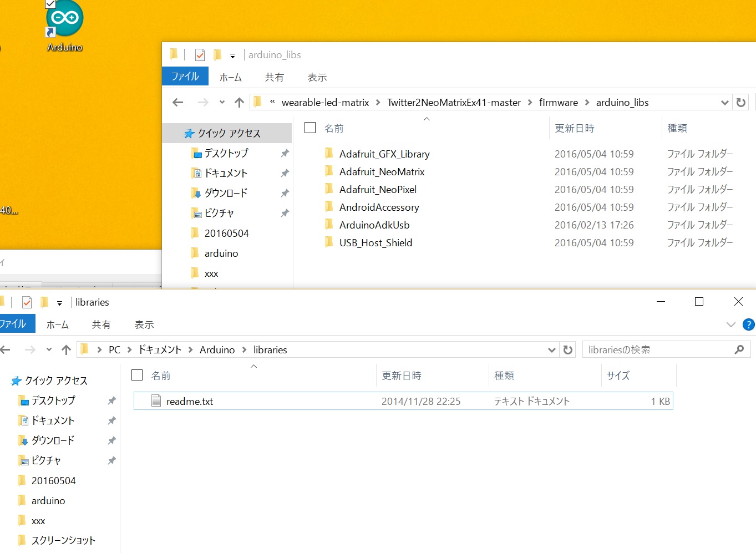Switch to the 表示 tab in the libraries window
Screen dimensions: 756x553
tap(144, 325)
